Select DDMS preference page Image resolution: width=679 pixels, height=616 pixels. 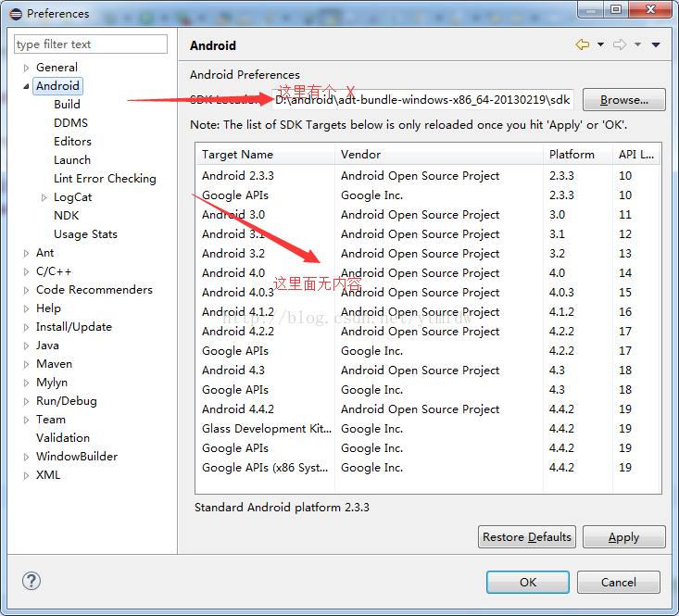(x=71, y=123)
